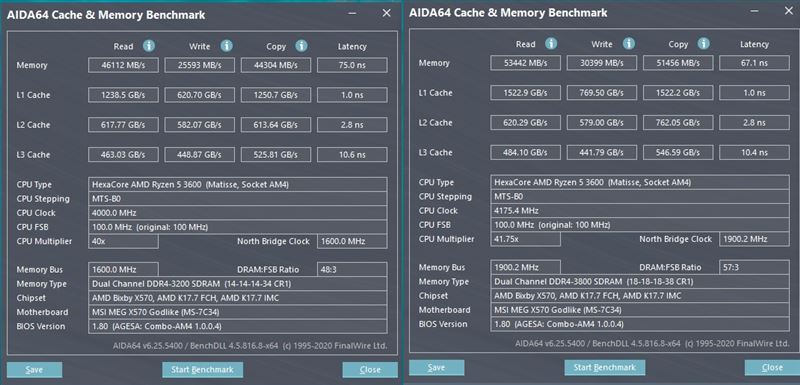The image size is (800, 385).
Task: Click L2 Cache Copy value 762.05 GB/s
Action: click(x=678, y=122)
